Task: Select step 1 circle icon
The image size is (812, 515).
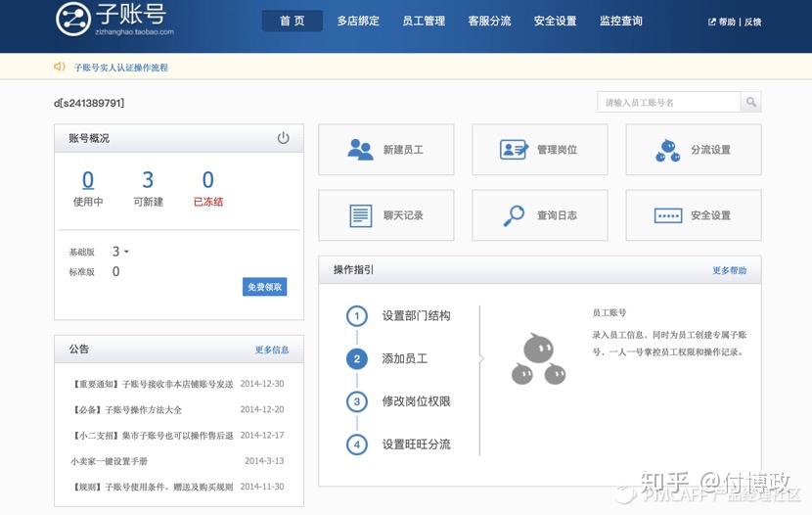Action: 357,316
